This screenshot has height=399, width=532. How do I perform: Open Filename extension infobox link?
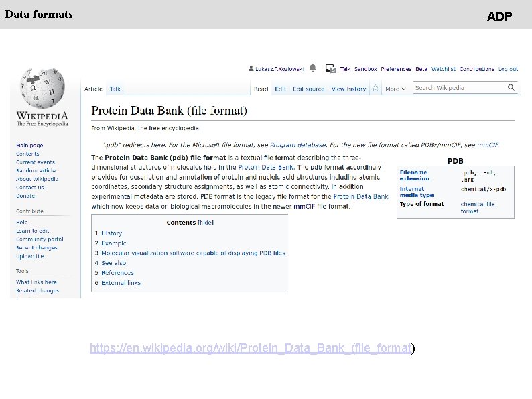(x=414, y=175)
